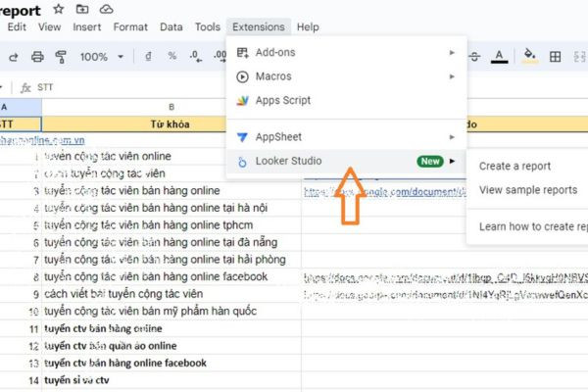
Task: Open the borders tool
Action: click(555, 57)
